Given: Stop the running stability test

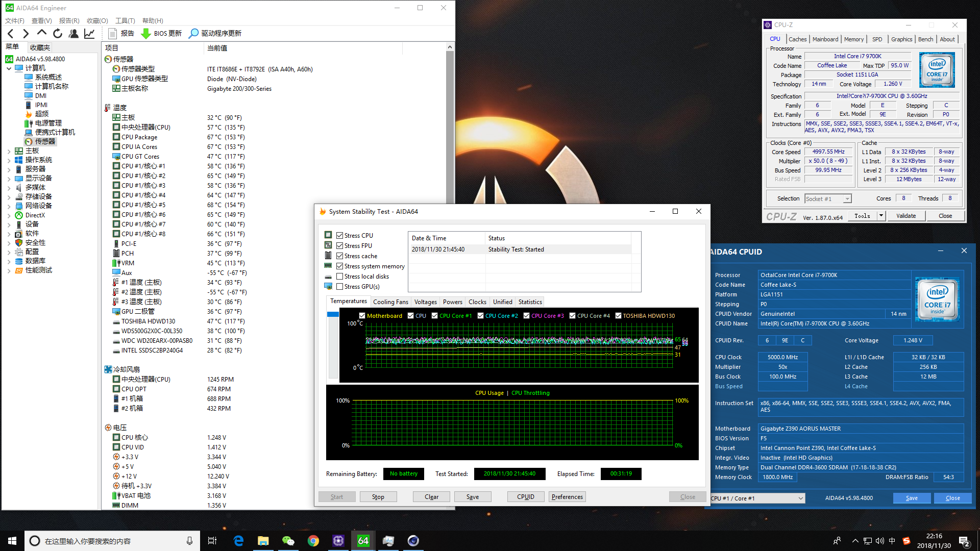Looking at the screenshot, I should click(378, 496).
